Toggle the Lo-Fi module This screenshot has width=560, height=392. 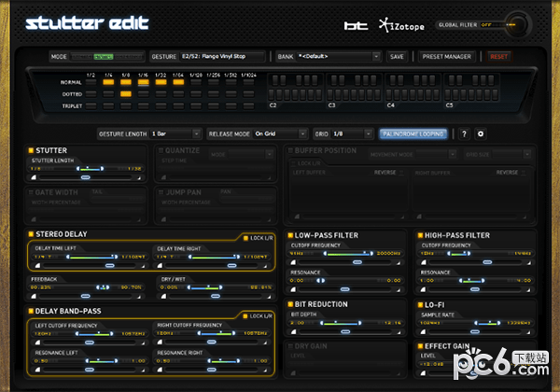pos(420,305)
